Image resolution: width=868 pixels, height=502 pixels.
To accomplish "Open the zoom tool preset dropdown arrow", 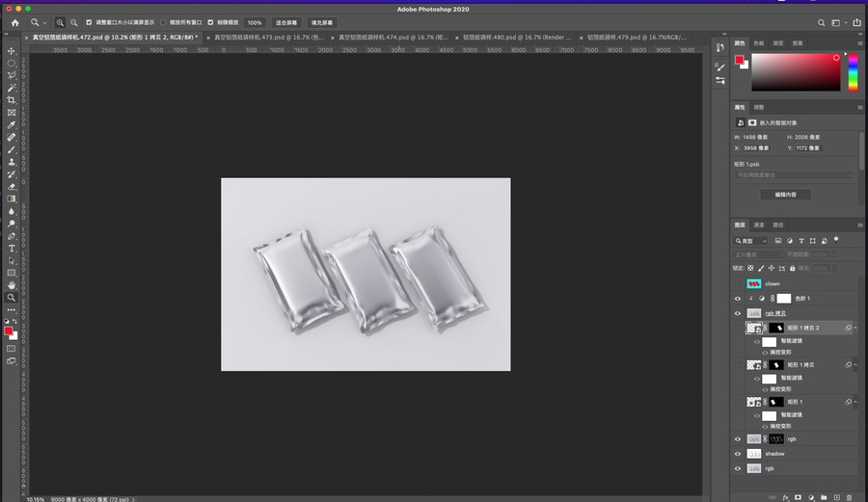I will [x=44, y=23].
